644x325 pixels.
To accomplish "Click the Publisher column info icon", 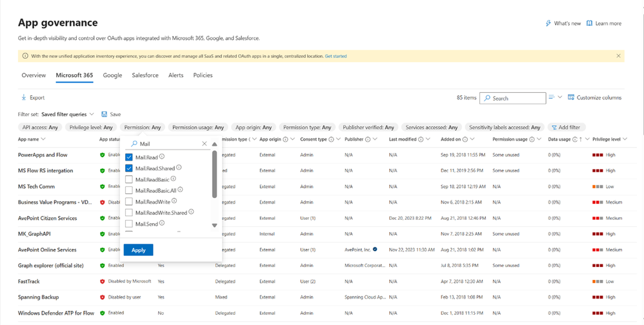I will 368,139.
